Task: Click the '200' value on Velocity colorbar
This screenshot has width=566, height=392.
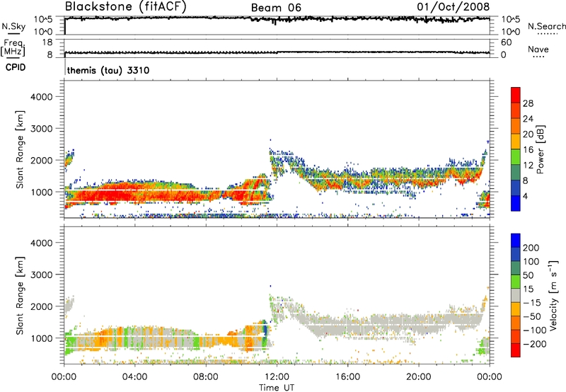Action: (531, 248)
